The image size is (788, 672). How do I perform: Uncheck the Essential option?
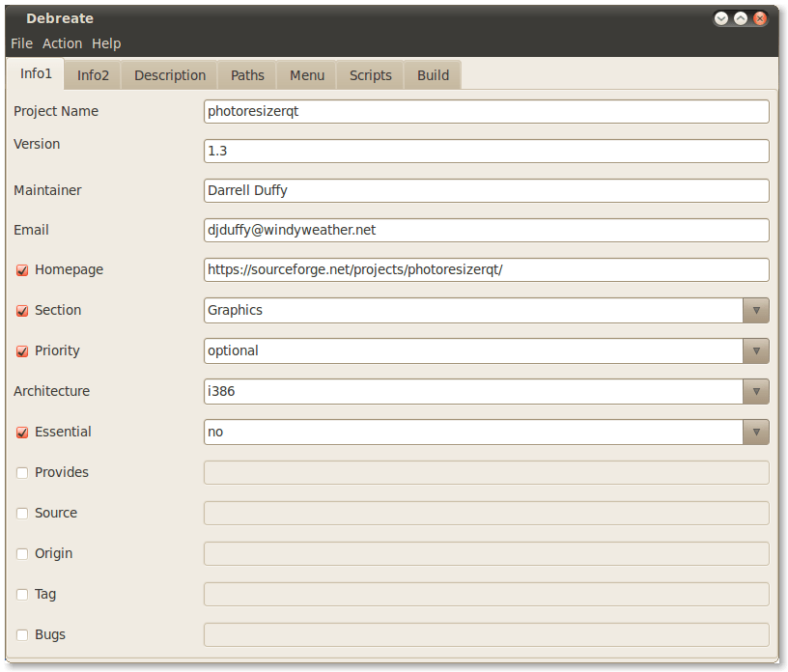click(x=22, y=433)
